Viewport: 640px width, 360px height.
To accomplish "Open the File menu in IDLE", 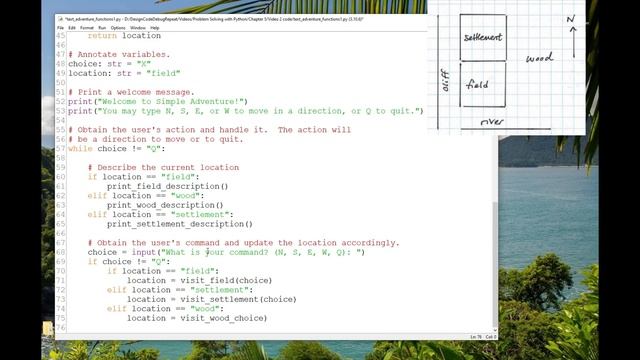I will pyautogui.click(x=60, y=28).
